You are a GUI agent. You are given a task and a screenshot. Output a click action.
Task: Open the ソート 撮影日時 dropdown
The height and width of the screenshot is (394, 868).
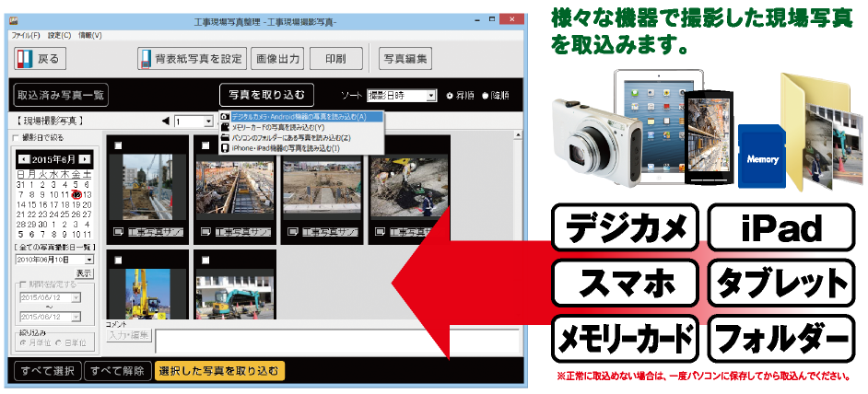coord(431,96)
